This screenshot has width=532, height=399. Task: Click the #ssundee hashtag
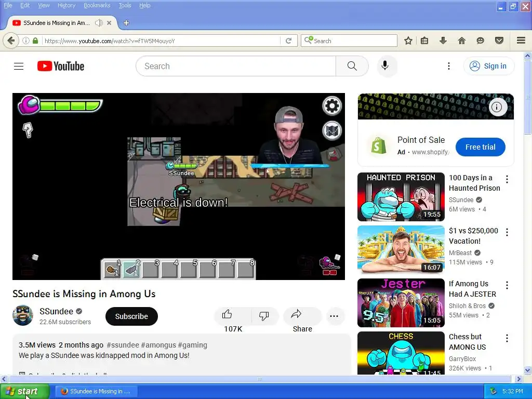(123, 345)
